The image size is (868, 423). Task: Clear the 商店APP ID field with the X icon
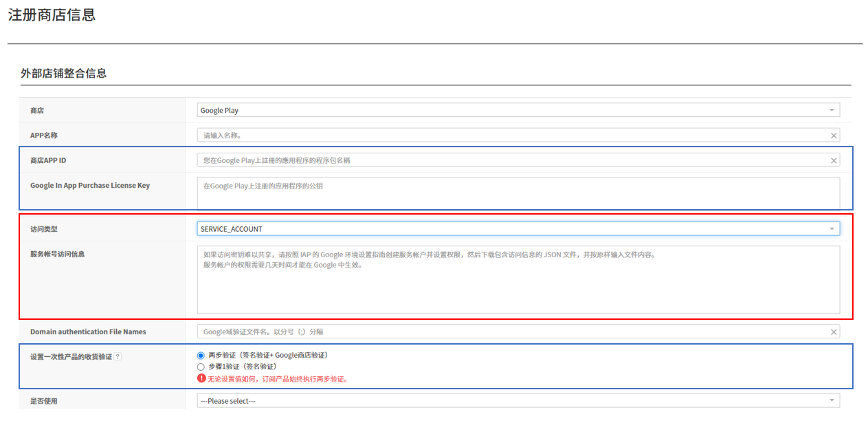[x=833, y=160]
